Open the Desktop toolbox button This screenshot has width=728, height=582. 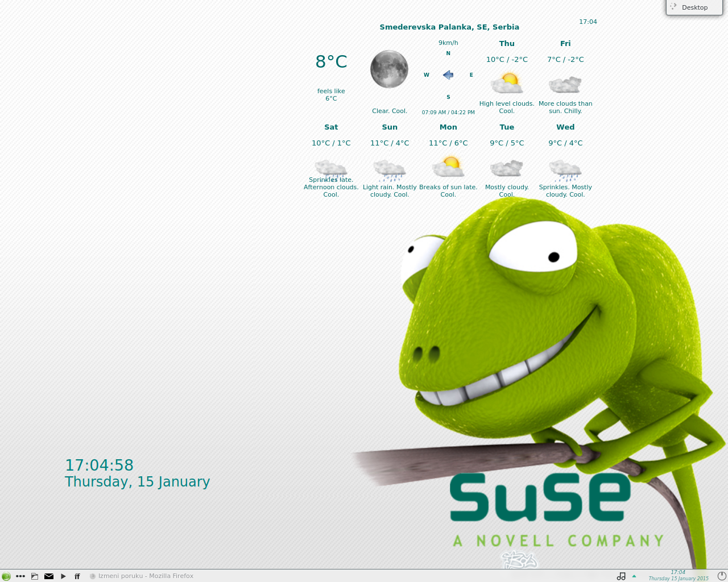point(694,7)
